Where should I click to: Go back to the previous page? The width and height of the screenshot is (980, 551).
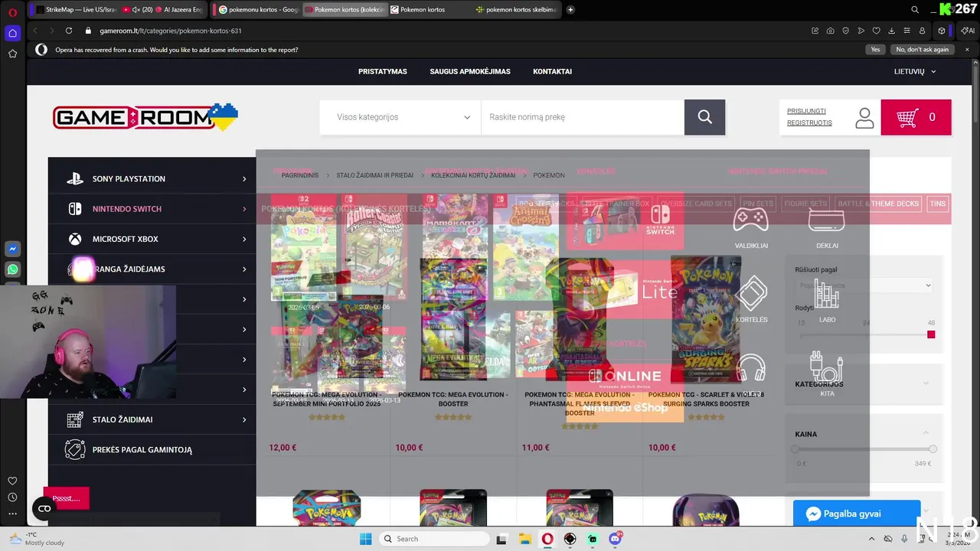click(x=35, y=31)
